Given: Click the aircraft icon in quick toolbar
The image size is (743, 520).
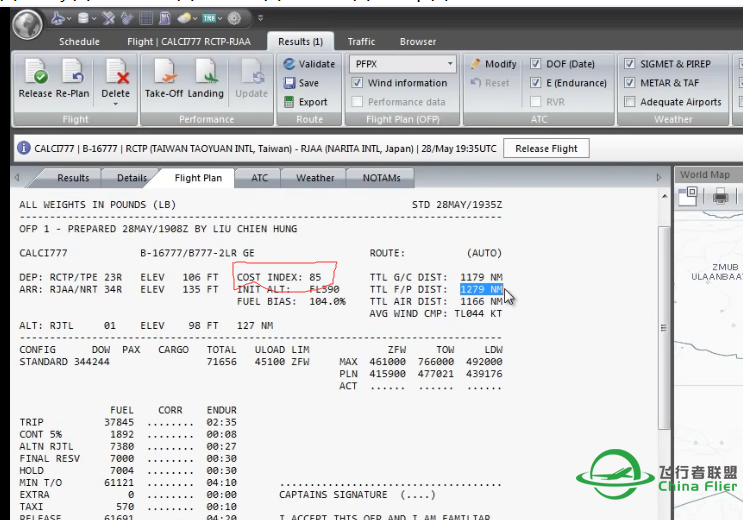Looking at the screenshot, I should point(58,18).
